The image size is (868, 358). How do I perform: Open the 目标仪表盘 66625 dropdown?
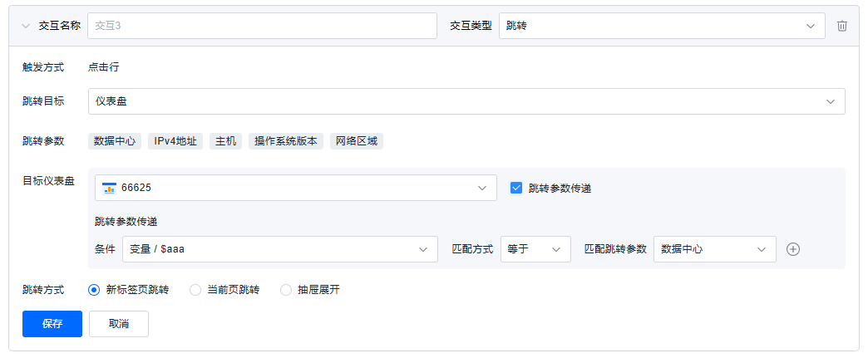[x=295, y=188]
